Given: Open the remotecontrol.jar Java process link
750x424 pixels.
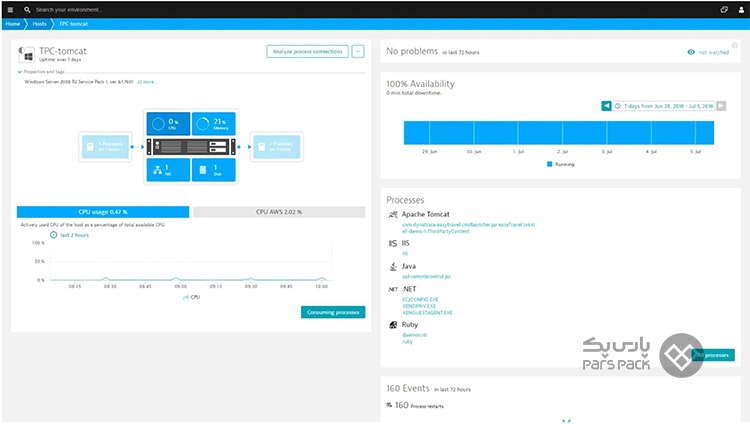Looking at the screenshot, I should point(426,277).
